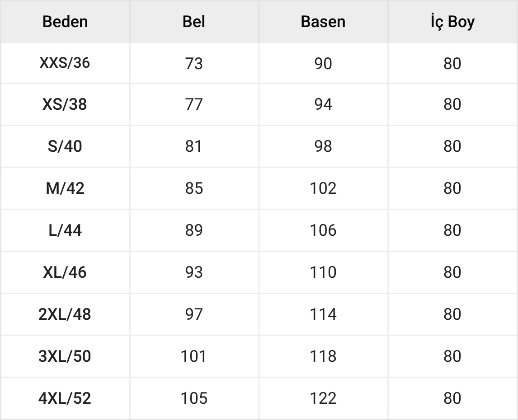
Task: Select the XXS/36 size row label
Action: pyautogui.click(x=65, y=63)
